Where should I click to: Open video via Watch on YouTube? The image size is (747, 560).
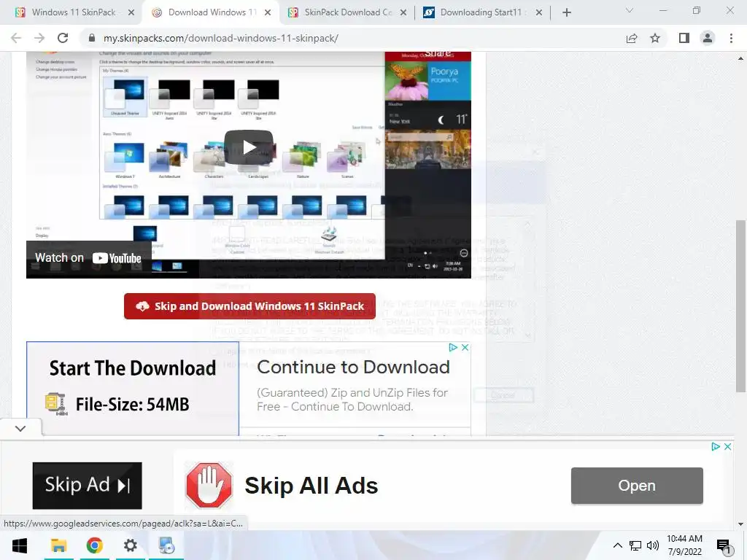[88, 258]
